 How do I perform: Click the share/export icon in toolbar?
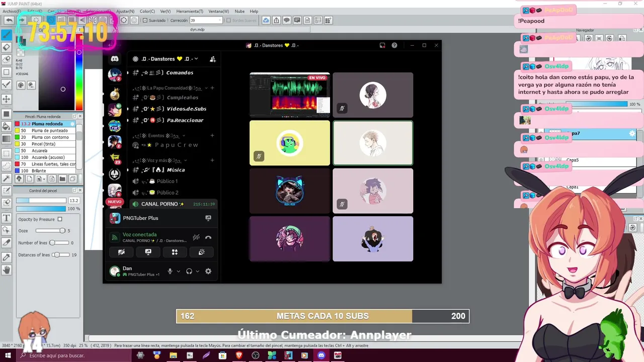click(276, 20)
